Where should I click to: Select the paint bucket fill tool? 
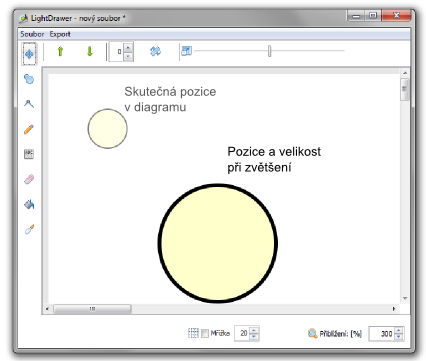29,204
